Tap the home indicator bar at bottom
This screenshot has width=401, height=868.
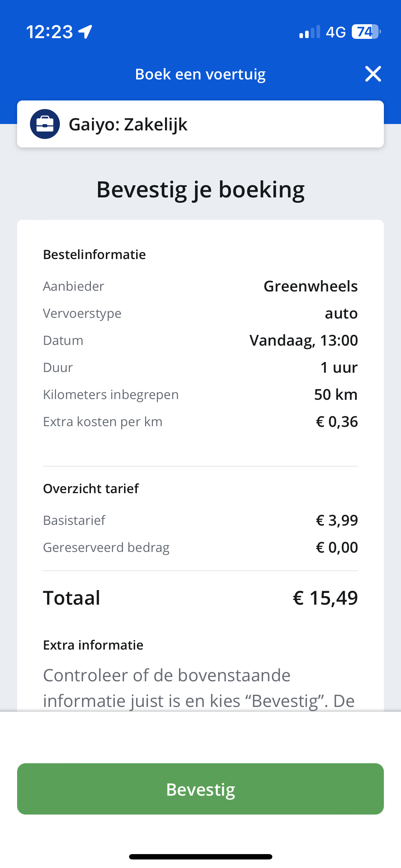click(x=200, y=857)
